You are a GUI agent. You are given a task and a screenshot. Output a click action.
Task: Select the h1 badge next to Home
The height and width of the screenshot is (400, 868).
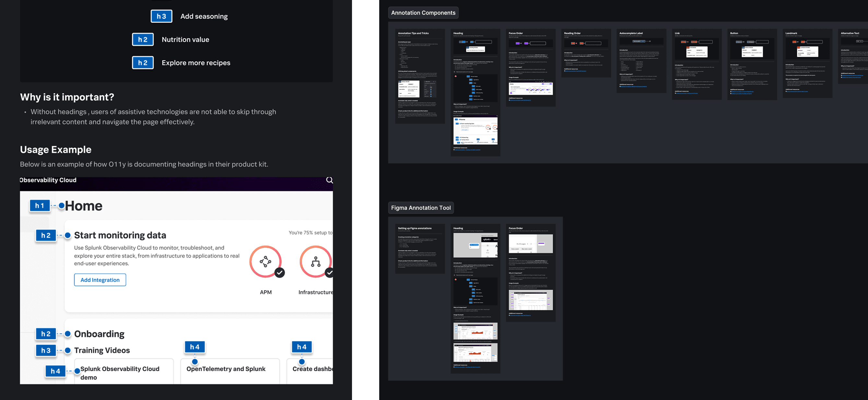40,206
